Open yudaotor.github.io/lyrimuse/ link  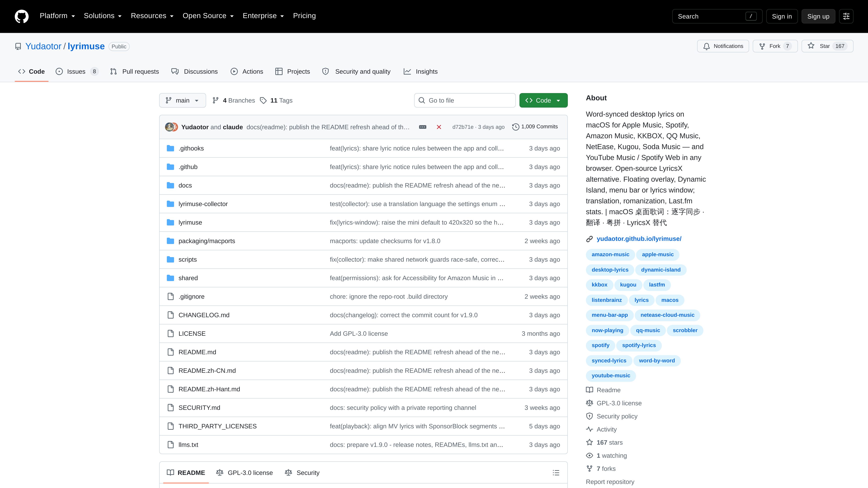[639, 238]
